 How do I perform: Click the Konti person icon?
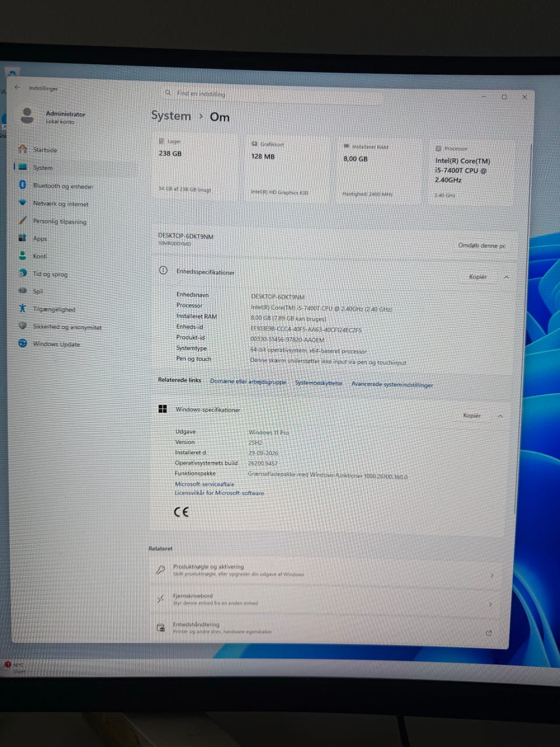pos(22,255)
